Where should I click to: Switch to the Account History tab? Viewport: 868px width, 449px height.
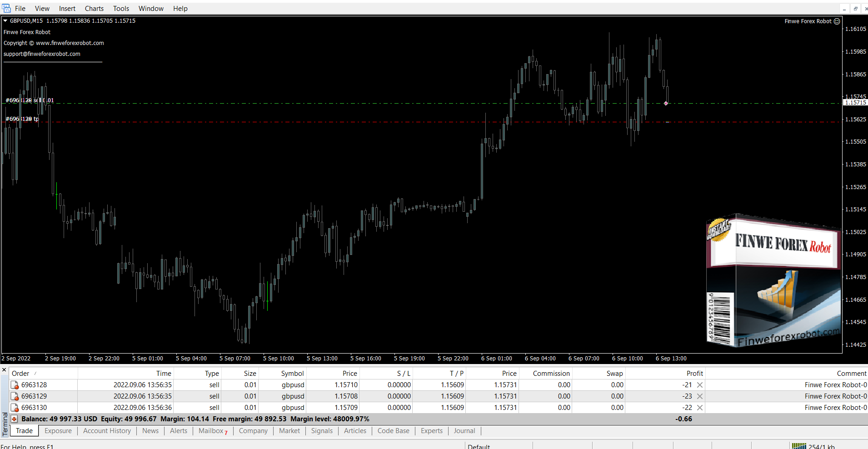pos(107,431)
